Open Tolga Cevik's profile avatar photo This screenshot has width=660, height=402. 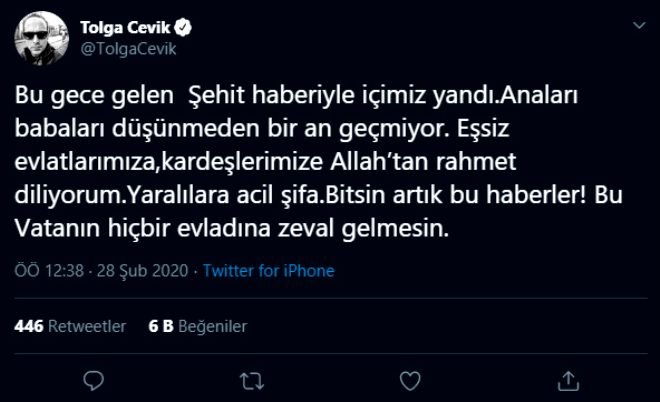(41, 37)
